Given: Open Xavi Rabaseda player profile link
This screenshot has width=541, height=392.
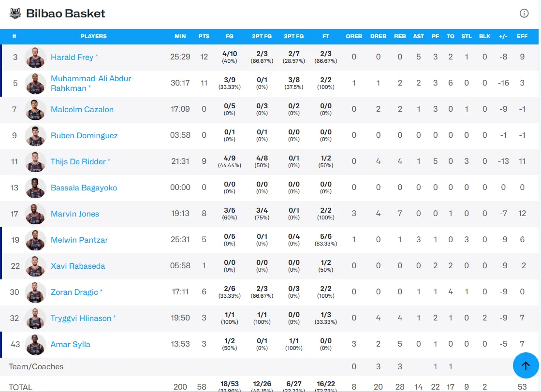Looking at the screenshot, I should (78, 266).
